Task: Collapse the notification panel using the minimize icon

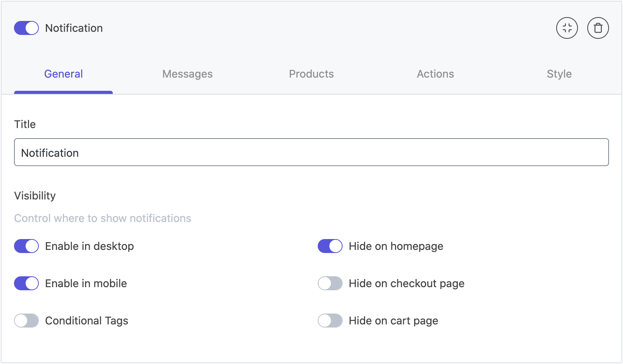Action: (x=567, y=28)
